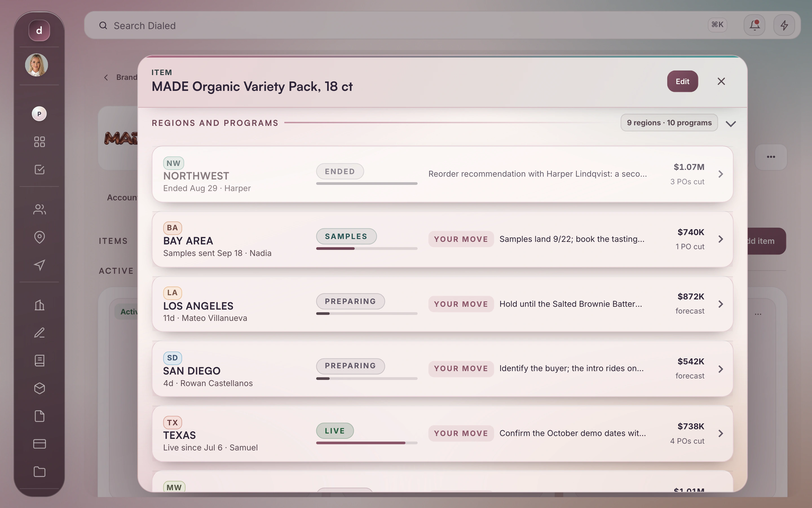
Task: Open the Texas region row chevron
Action: pos(721,433)
